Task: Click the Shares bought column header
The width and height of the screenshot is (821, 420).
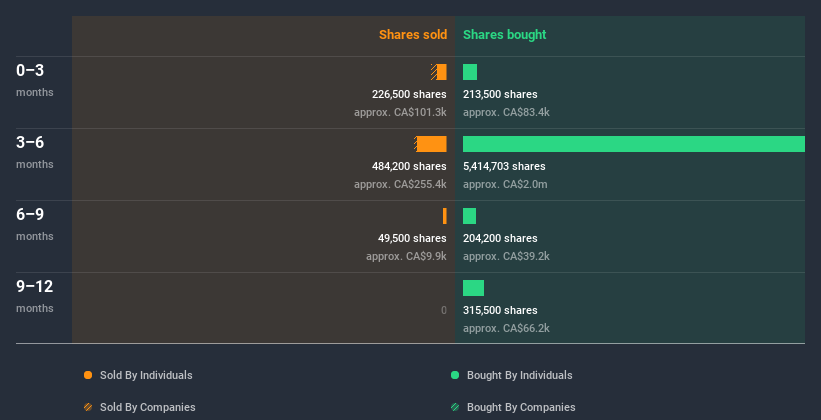Action: pyautogui.click(x=504, y=35)
